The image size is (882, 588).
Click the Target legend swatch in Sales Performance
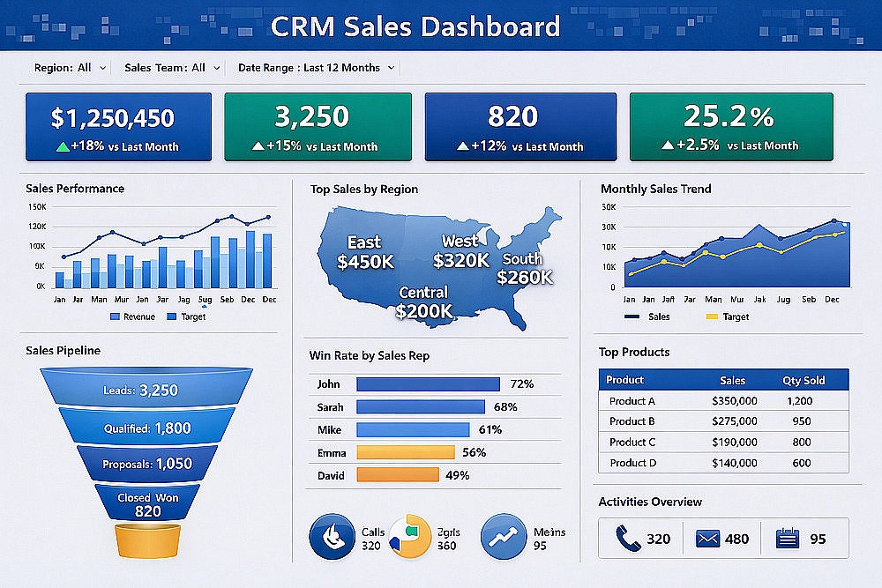[172, 317]
